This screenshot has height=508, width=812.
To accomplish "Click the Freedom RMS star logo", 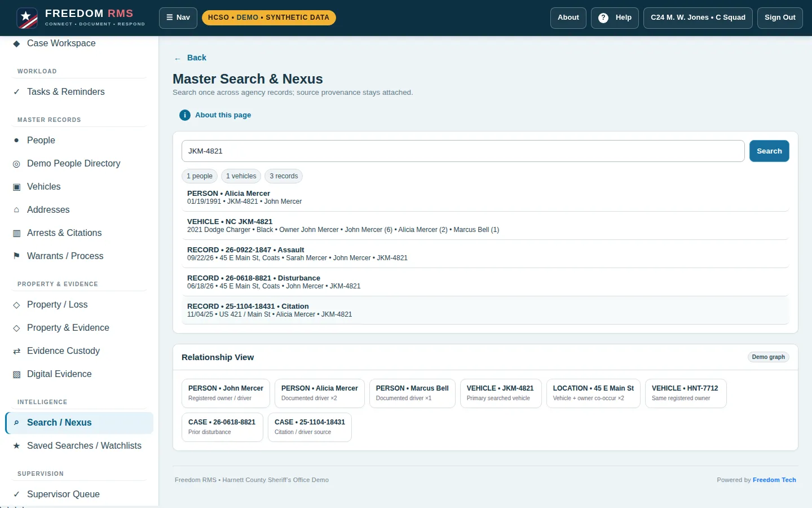I will (x=27, y=18).
